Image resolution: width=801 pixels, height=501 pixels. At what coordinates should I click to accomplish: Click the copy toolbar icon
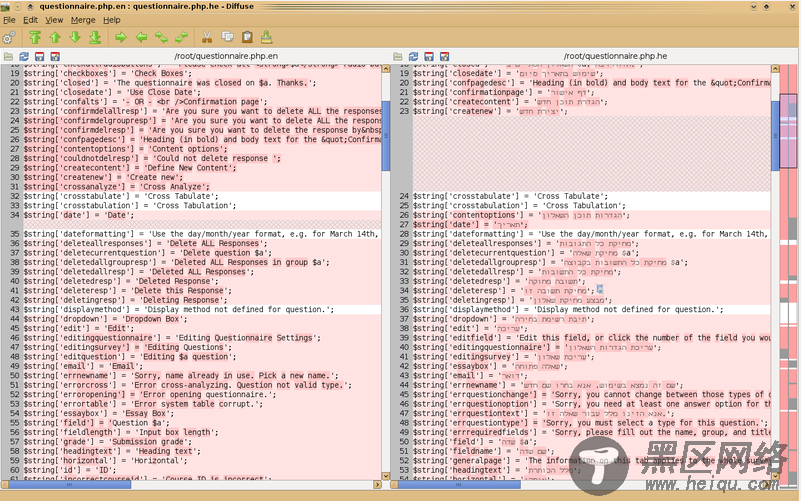point(227,37)
